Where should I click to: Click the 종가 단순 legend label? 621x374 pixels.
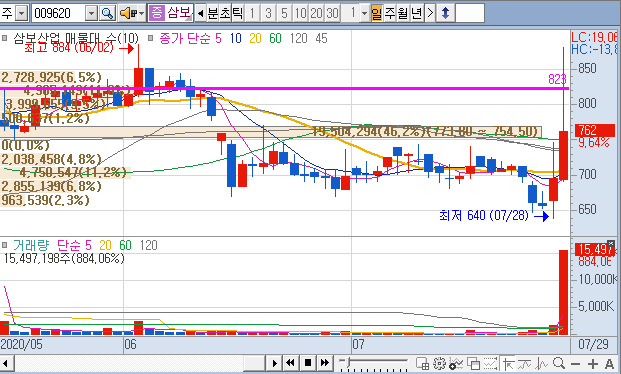coord(185,38)
